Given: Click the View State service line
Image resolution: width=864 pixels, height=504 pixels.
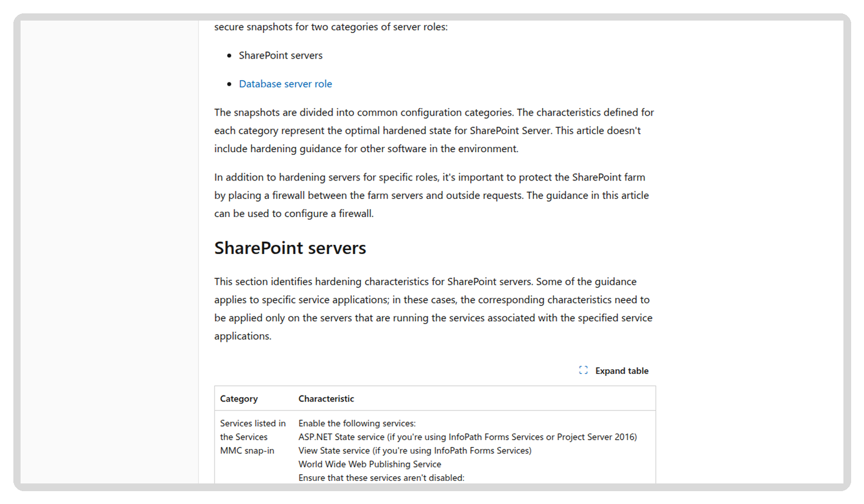Looking at the screenshot, I should [415, 451].
